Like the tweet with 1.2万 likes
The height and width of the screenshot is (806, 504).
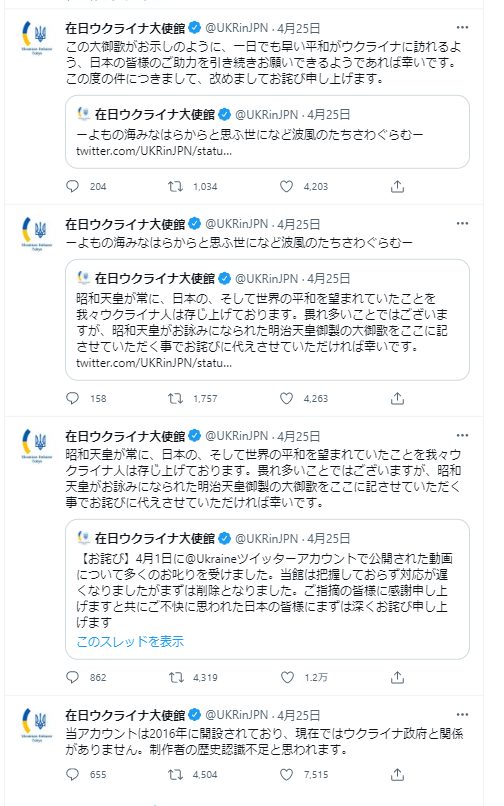(x=287, y=677)
